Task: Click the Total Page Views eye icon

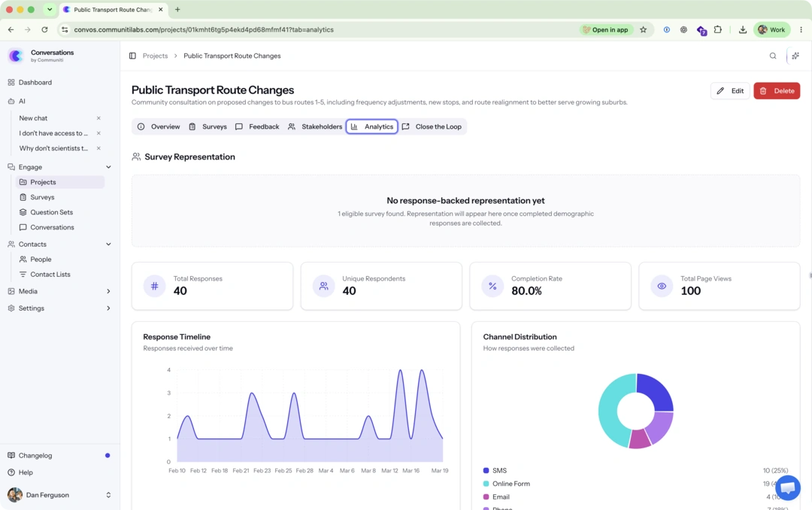Action: [662, 286]
